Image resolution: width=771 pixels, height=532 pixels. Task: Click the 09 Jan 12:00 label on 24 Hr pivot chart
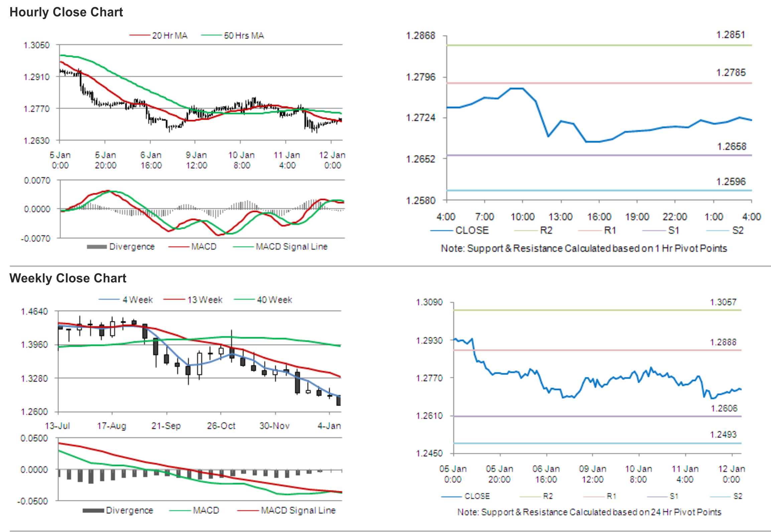tap(593, 474)
